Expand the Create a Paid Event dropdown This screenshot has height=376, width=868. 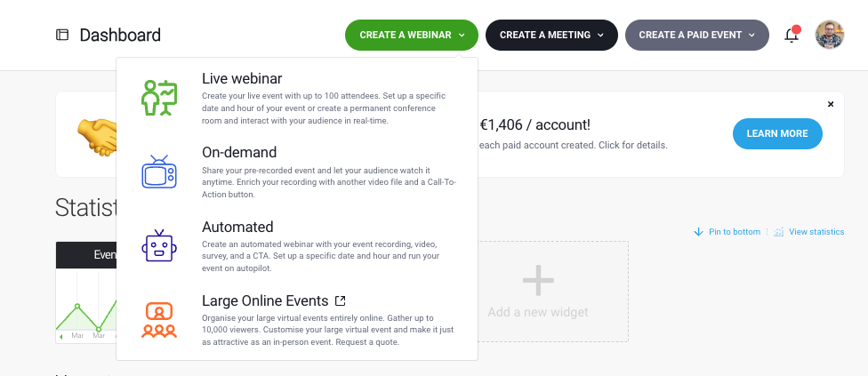(x=697, y=36)
